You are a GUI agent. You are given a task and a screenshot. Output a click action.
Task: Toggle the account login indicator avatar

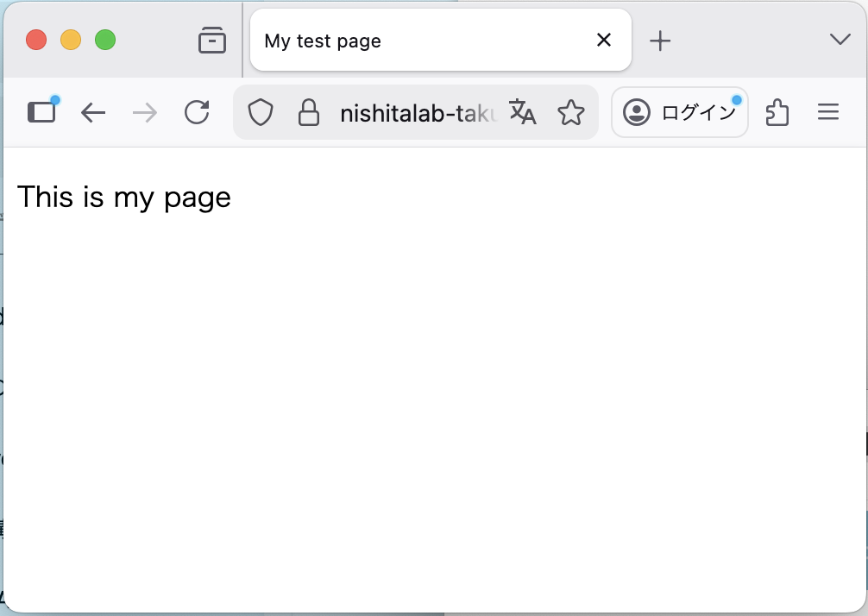tap(635, 112)
